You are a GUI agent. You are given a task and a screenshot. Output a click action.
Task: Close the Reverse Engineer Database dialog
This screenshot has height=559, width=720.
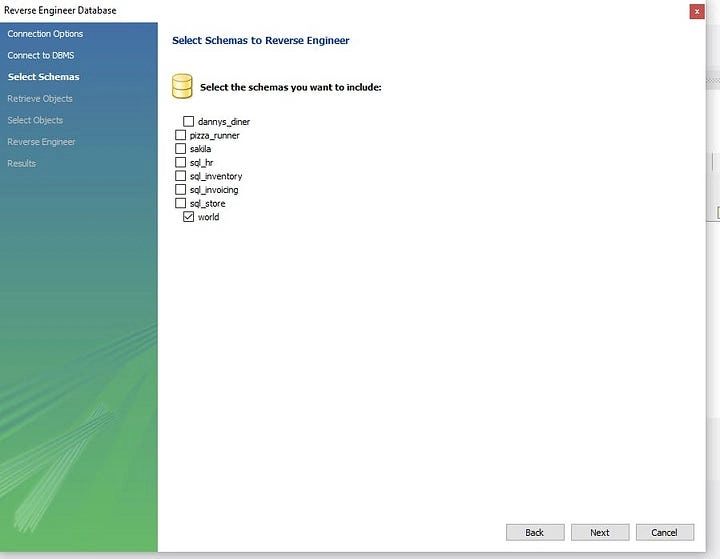pyautogui.click(x=696, y=11)
